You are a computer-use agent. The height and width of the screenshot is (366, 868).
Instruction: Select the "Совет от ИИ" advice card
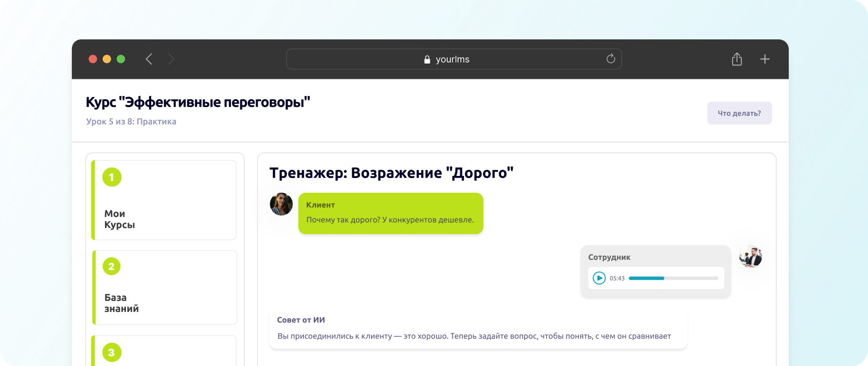pyautogui.click(x=478, y=329)
